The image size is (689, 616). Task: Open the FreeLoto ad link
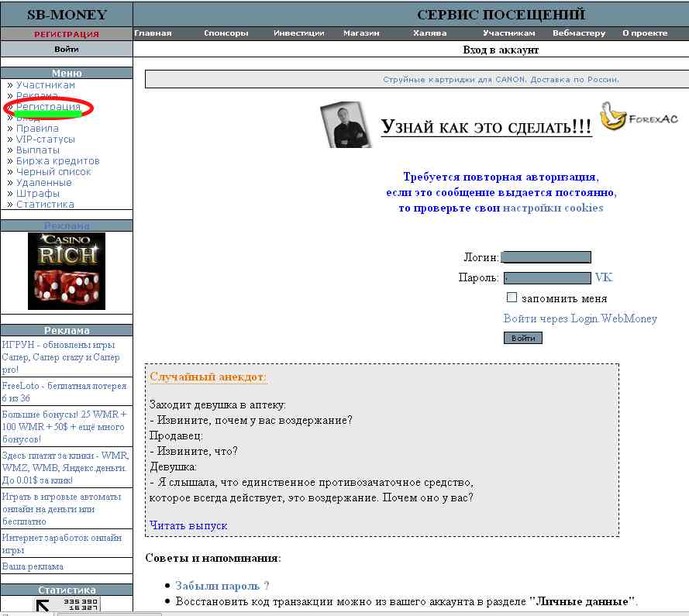click(64, 392)
